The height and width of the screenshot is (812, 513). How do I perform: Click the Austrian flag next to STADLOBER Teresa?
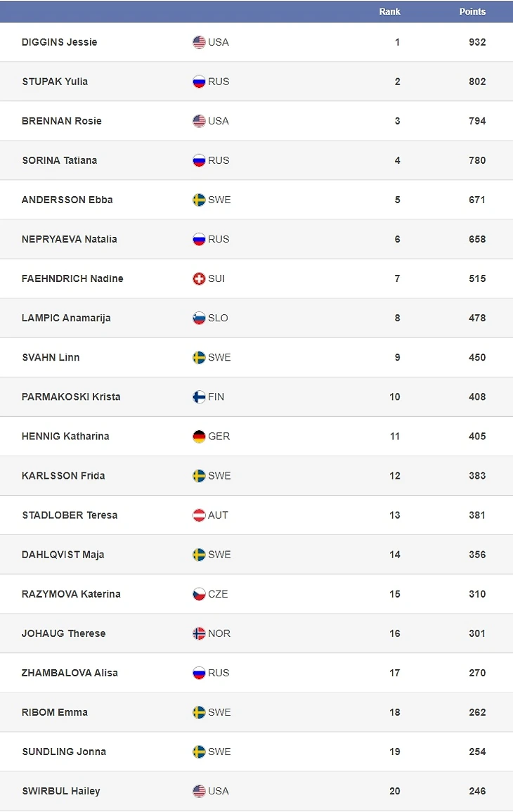(199, 515)
